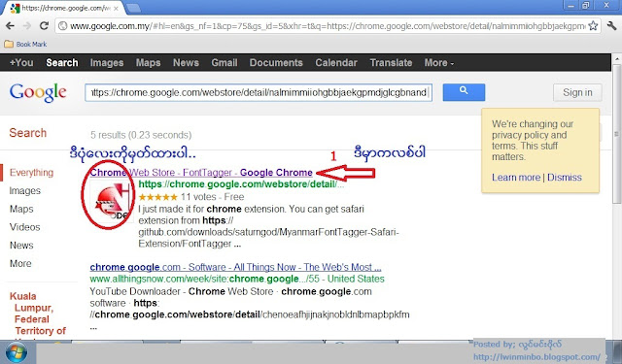The height and width of the screenshot is (364, 622).
Task: Filter results by Images in the sidebar
Action: [x=25, y=191]
